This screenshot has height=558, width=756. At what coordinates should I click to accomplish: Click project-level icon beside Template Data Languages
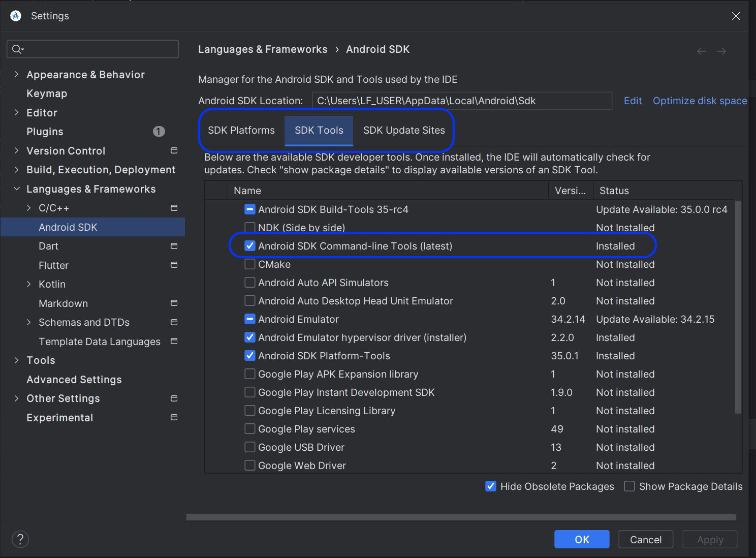click(x=174, y=341)
